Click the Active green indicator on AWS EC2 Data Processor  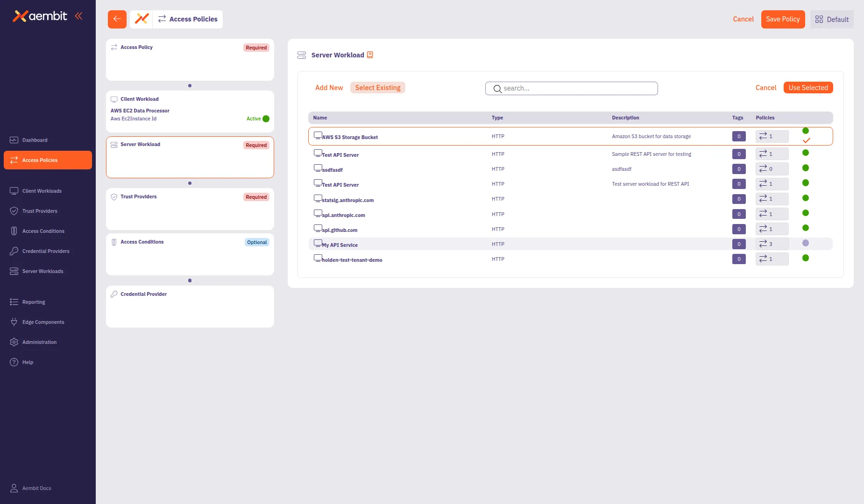[265, 119]
